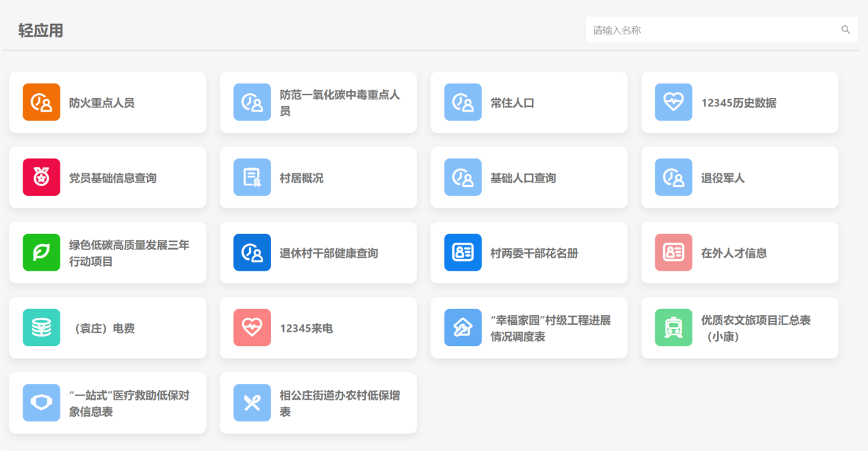Click the 幸福家园 house icon

pyautogui.click(x=462, y=328)
